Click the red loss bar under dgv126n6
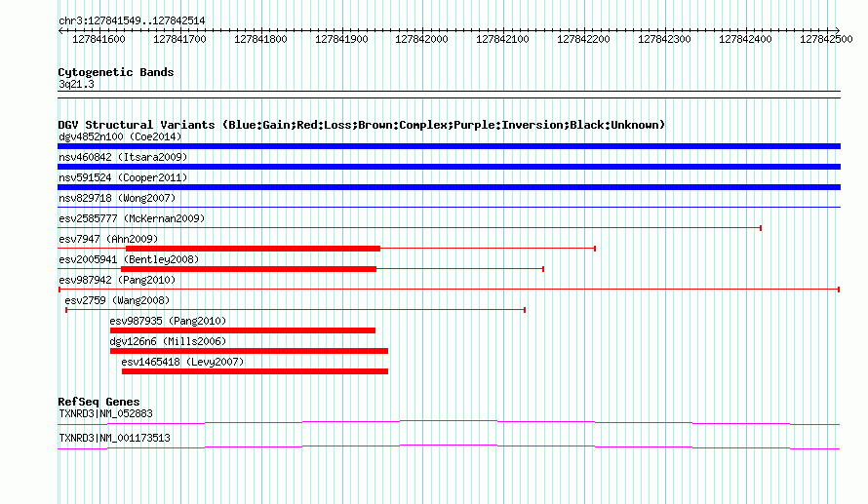868x504 pixels. [x=249, y=351]
